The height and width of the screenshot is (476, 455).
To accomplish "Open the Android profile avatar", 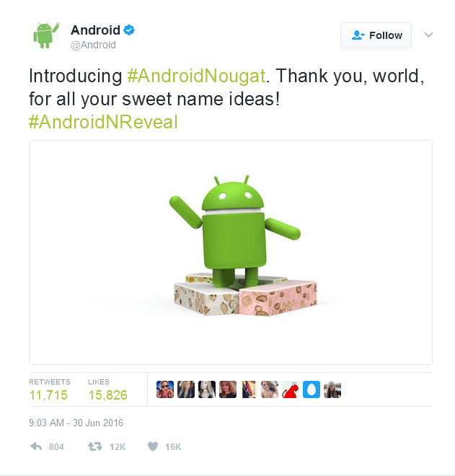I will (x=45, y=35).
